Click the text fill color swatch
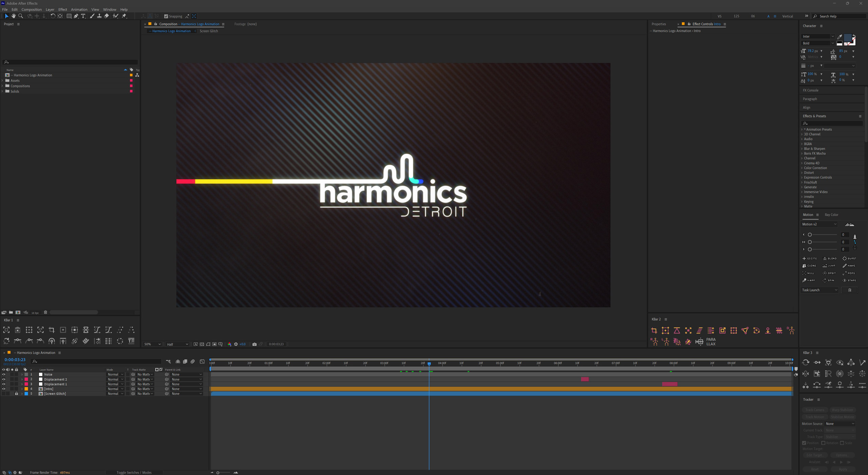The image size is (868, 475). tap(847, 37)
